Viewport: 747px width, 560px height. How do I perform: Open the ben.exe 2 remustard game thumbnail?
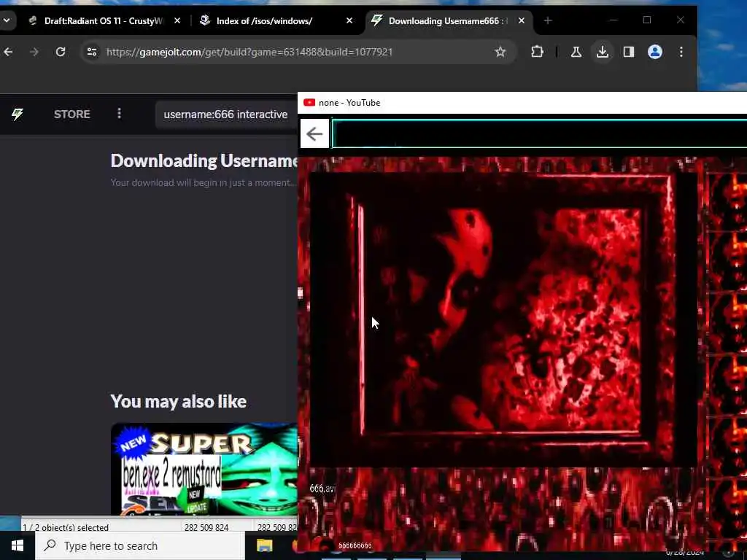(204, 469)
